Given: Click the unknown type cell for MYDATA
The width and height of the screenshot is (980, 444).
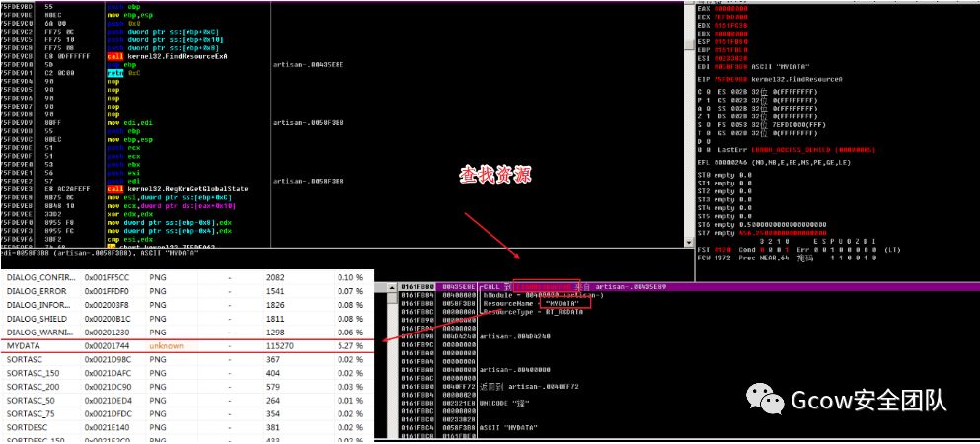Looking at the screenshot, I should tap(166, 345).
